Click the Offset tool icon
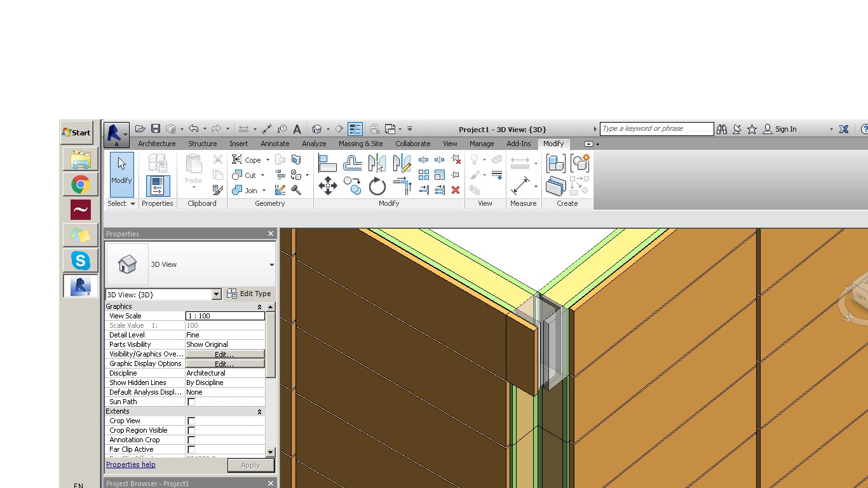This screenshot has height=488, width=868. 352,163
